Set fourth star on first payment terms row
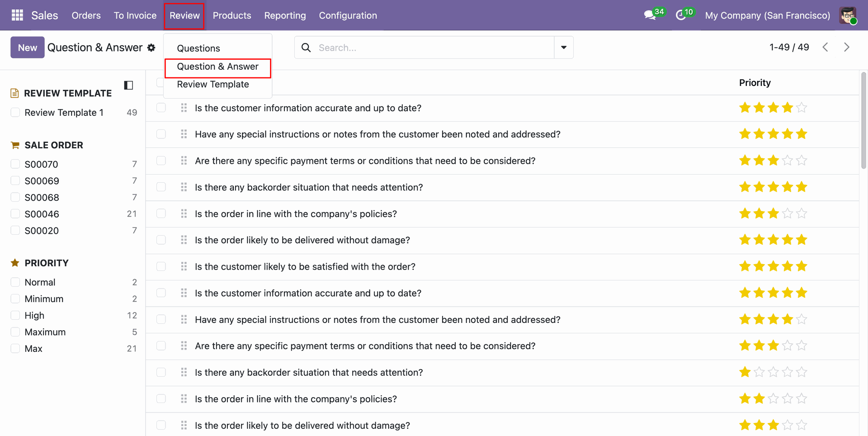 pos(788,161)
